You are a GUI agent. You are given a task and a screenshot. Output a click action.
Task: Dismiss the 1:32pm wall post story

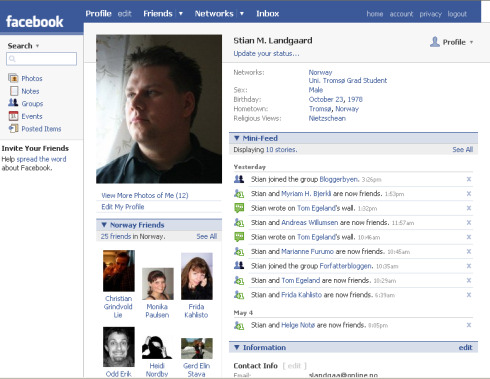tap(469, 208)
